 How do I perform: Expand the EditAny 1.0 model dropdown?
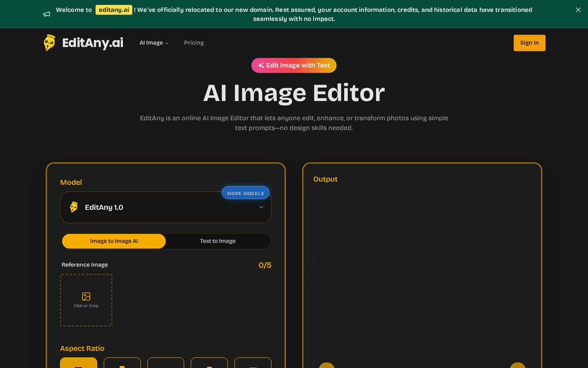click(166, 207)
